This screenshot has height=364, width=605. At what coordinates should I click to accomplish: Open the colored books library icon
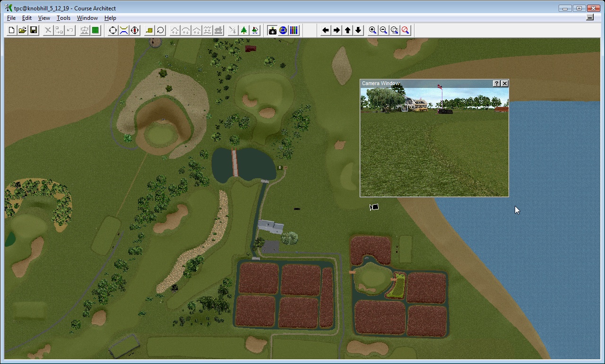pos(294,30)
